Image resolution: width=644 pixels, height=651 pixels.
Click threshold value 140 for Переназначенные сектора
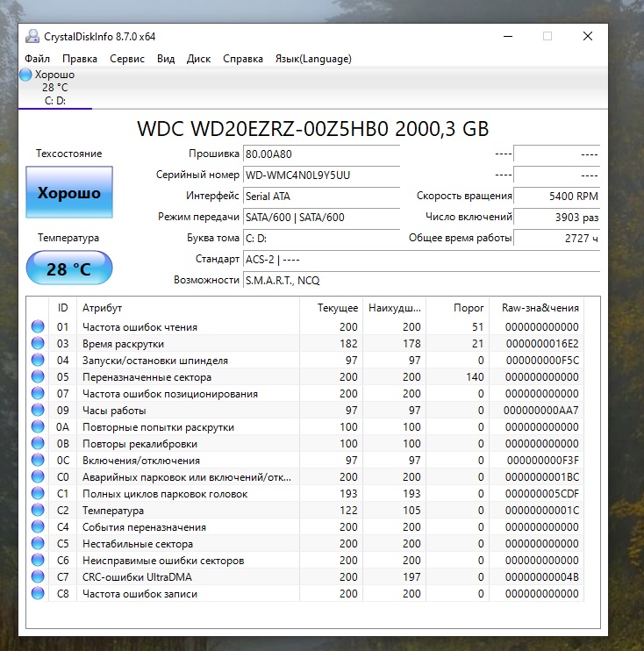coord(475,377)
